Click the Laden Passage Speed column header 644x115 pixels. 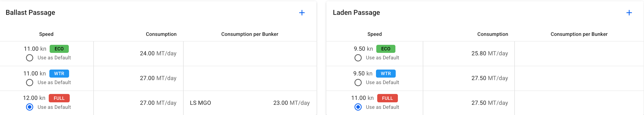pos(374,34)
